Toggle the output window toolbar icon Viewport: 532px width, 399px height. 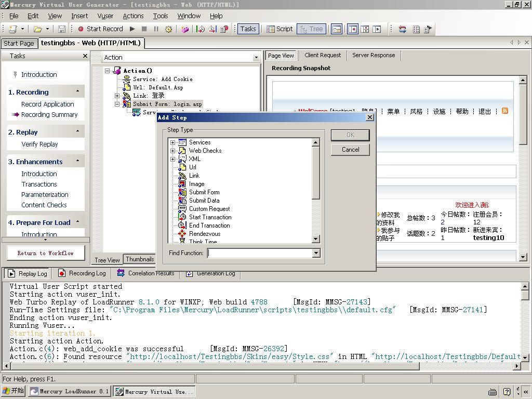tap(337, 29)
